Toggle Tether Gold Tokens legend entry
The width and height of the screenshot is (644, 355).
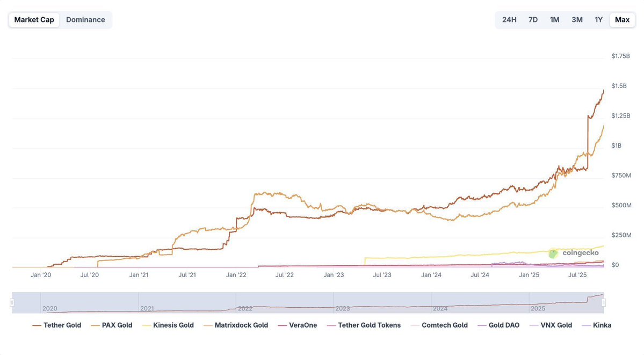364,325
